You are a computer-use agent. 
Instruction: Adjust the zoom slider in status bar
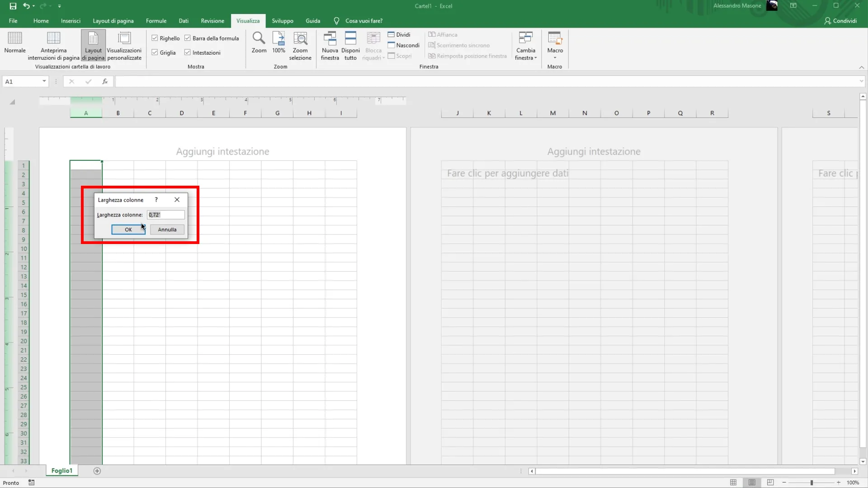pyautogui.click(x=811, y=483)
